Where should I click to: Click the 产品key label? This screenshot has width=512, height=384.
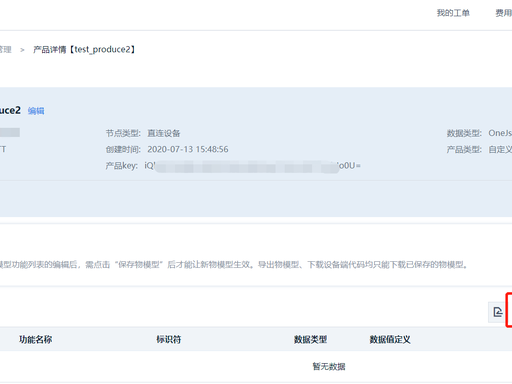[122, 166]
